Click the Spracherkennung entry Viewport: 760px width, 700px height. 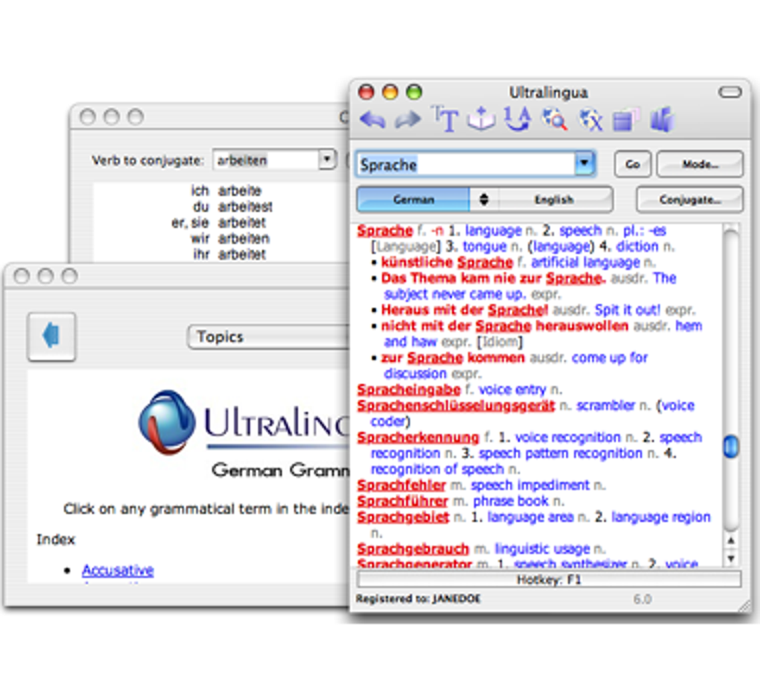(418, 438)
